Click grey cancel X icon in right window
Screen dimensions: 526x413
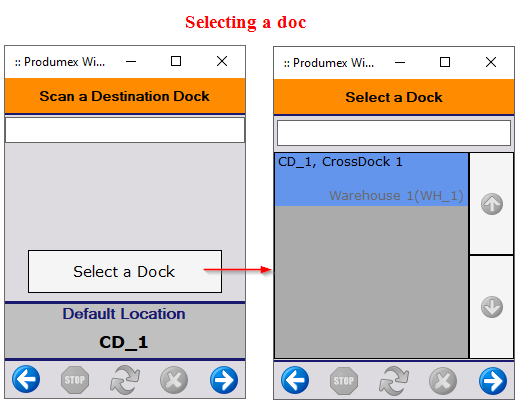[x=443, y=381]
